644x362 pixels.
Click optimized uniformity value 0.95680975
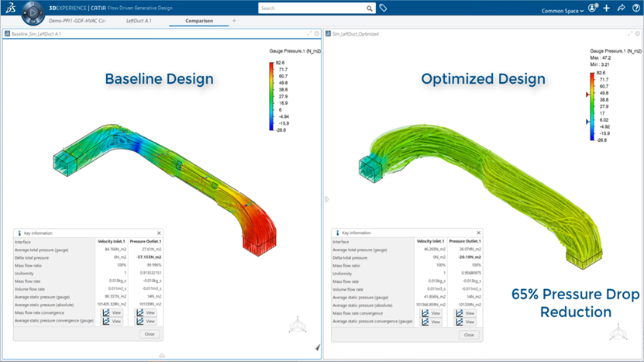coord(470,273)
